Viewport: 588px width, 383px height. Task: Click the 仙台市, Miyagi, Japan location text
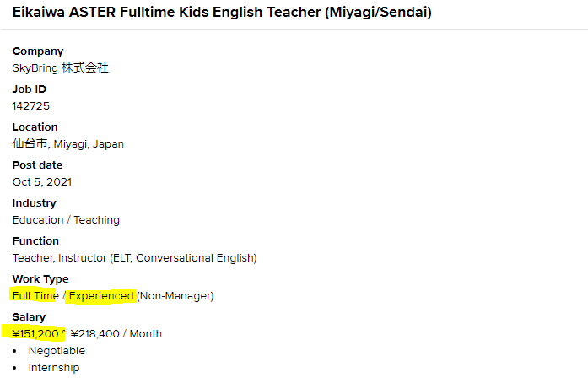pos(67,144)
